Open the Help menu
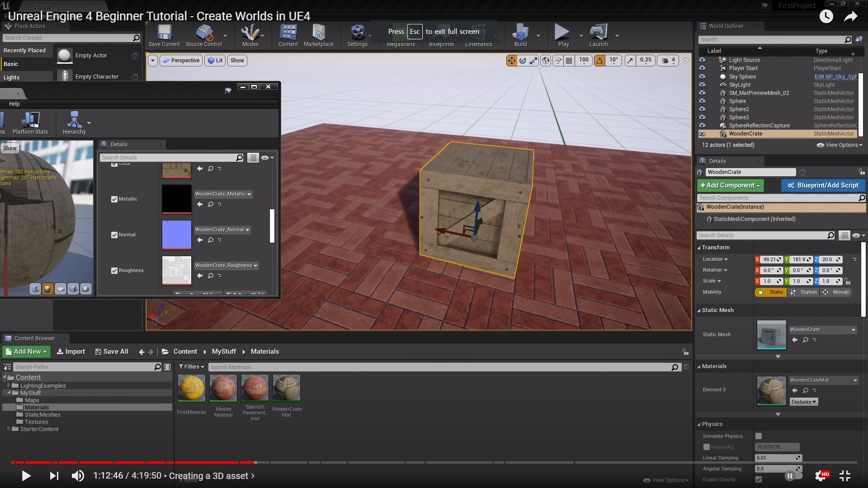This screenshot has height=488, width=868. coord(14,104)
